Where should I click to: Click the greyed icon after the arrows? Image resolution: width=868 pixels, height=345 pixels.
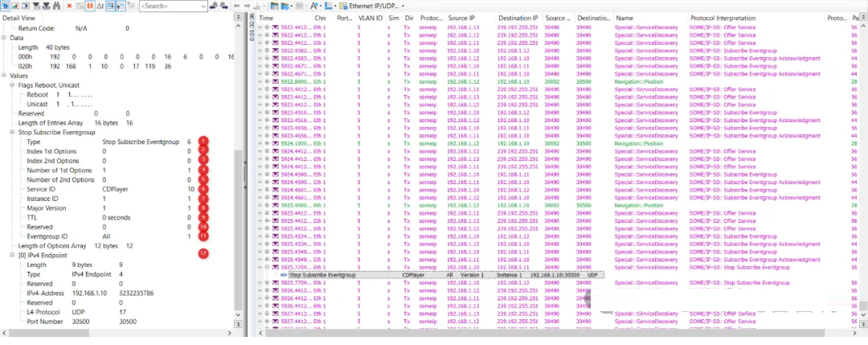click(258, 6)
